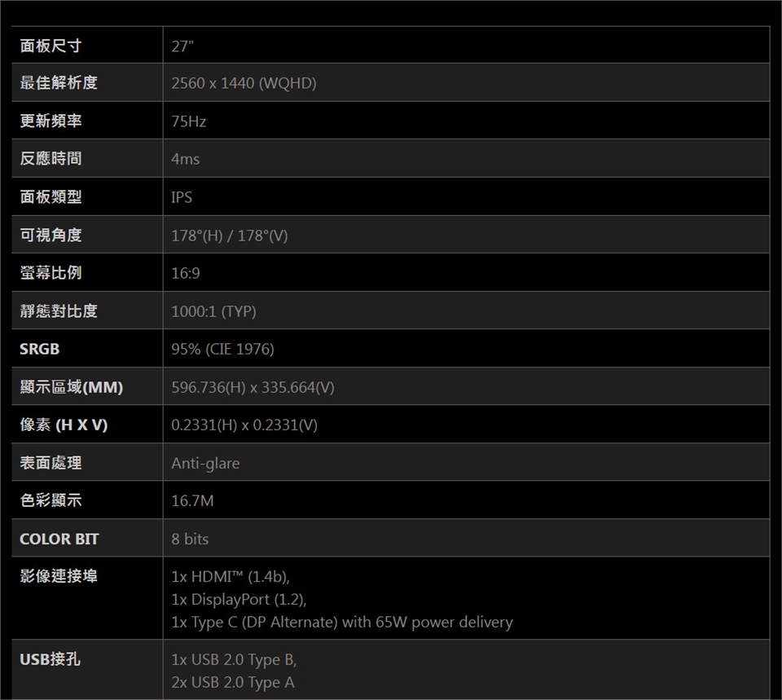Click the 4ms response time value
This screenshot has width=782, height=700.
tap(185, 159)
